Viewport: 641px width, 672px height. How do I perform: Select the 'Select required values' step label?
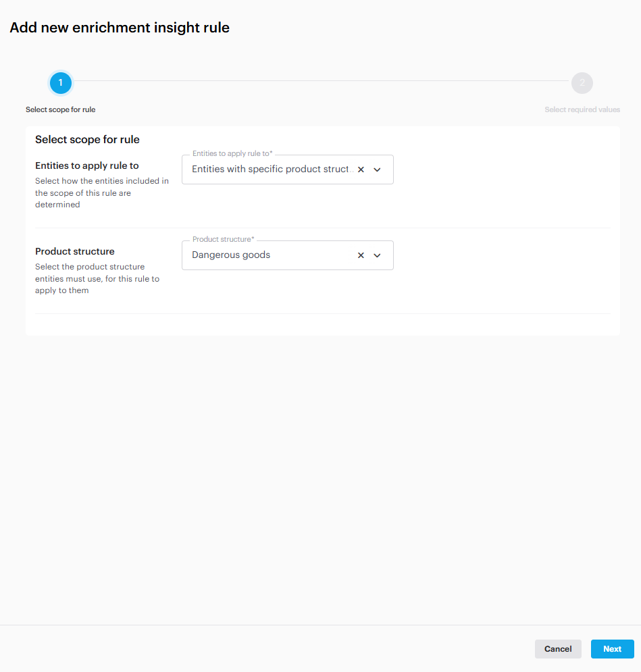582,109
